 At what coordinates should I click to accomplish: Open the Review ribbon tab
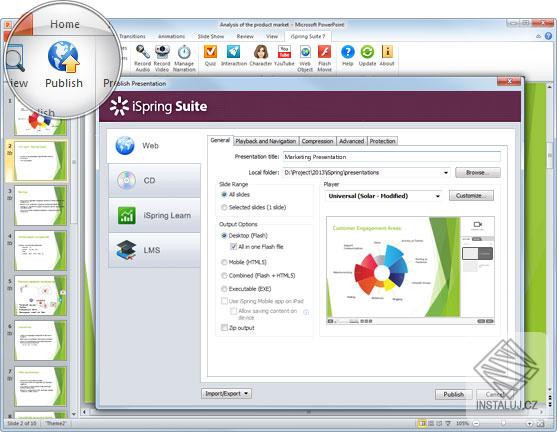tap(245, 36)
